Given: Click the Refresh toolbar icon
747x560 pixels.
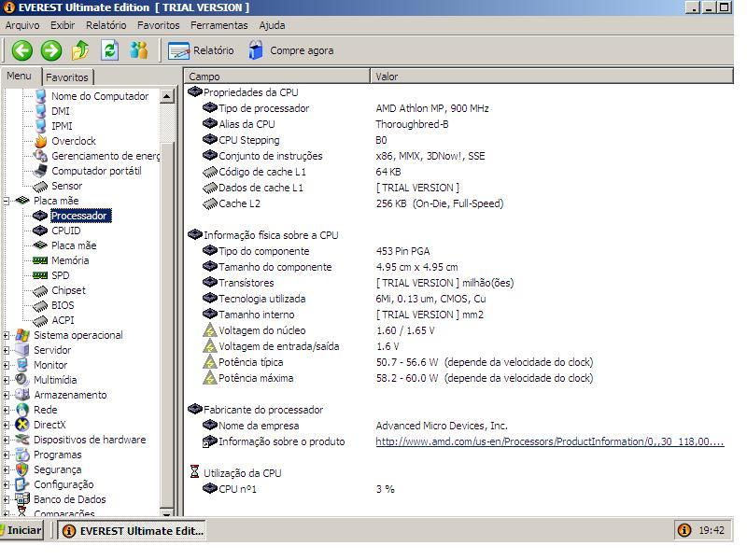Looking at the screenshot, I should (109, 50).
